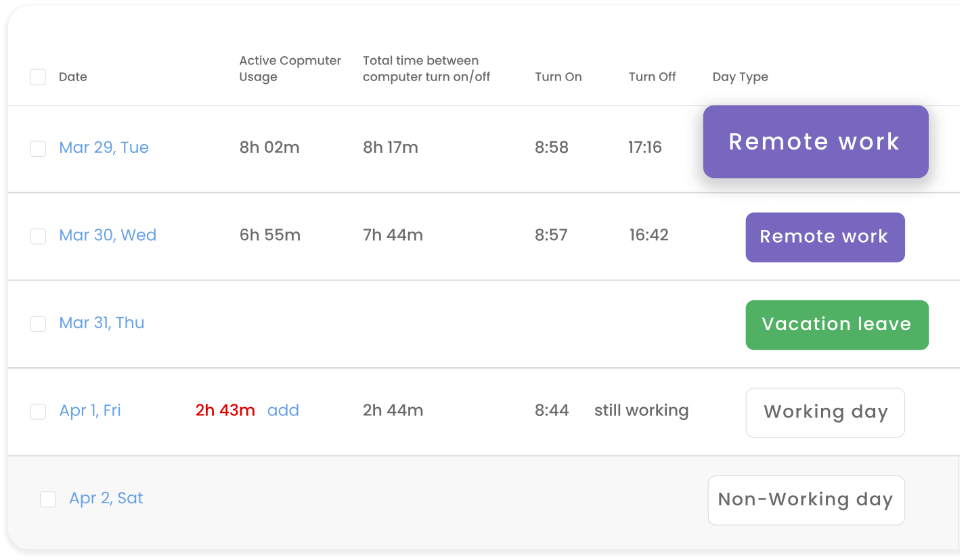The image size is (968, 560).
Task: Open the Mar 31, Thu date link
Action: (x=102, y=323)
